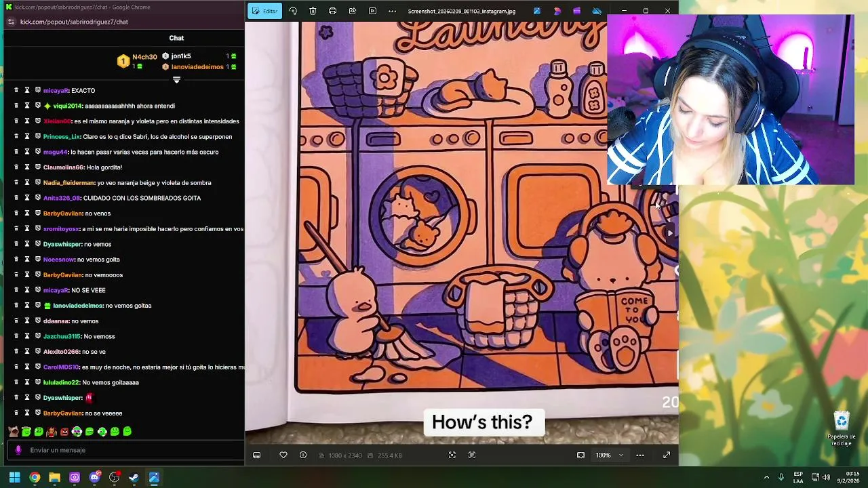Click the purple microphone icon in chat input
868x488 pixels.
click(x=18, y=450)
